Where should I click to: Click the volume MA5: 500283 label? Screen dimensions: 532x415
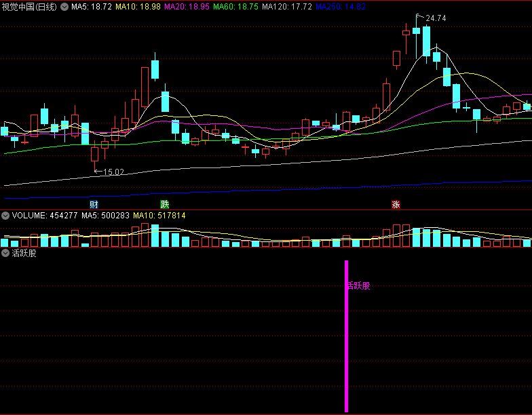pyautogui.click(x=105, y=216)
